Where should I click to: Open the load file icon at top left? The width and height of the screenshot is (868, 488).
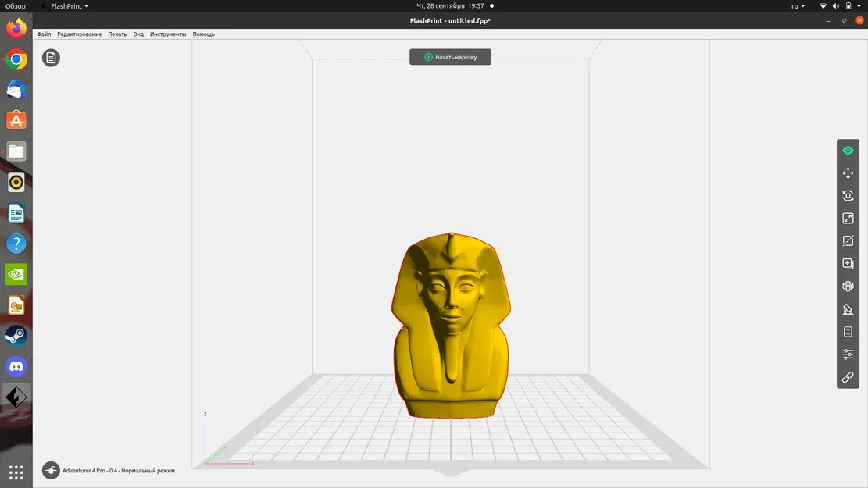pyautogui.click(x=51, y=58)
